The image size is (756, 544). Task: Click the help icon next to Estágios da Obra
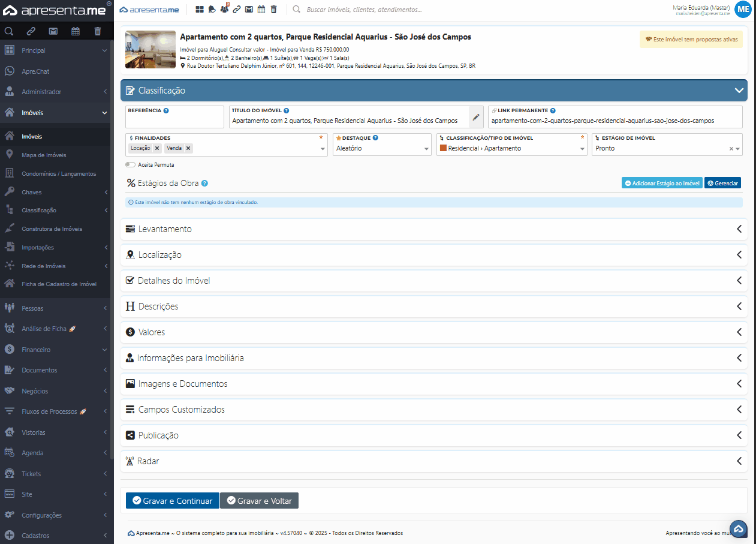204,184
